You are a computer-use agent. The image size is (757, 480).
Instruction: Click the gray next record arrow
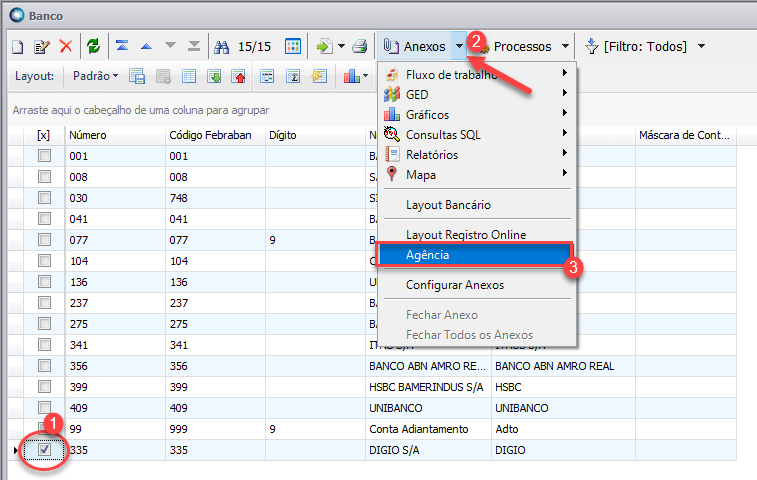[170, 46]
